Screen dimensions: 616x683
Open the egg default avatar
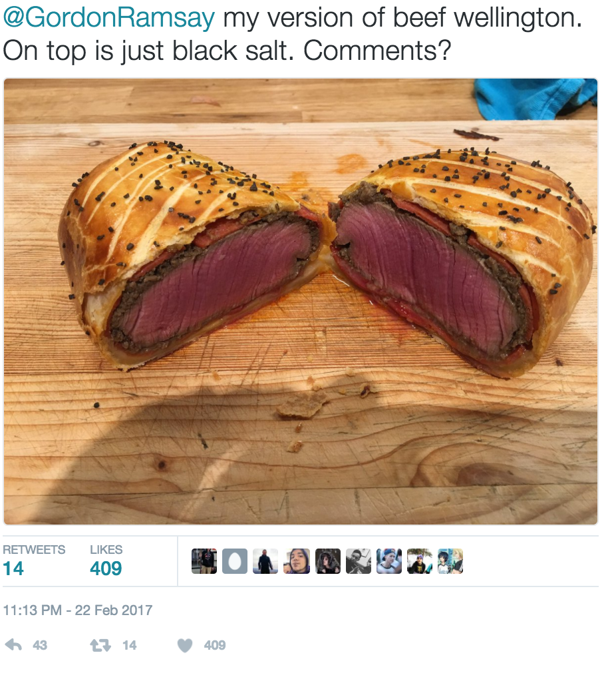[x=235, y=561]
